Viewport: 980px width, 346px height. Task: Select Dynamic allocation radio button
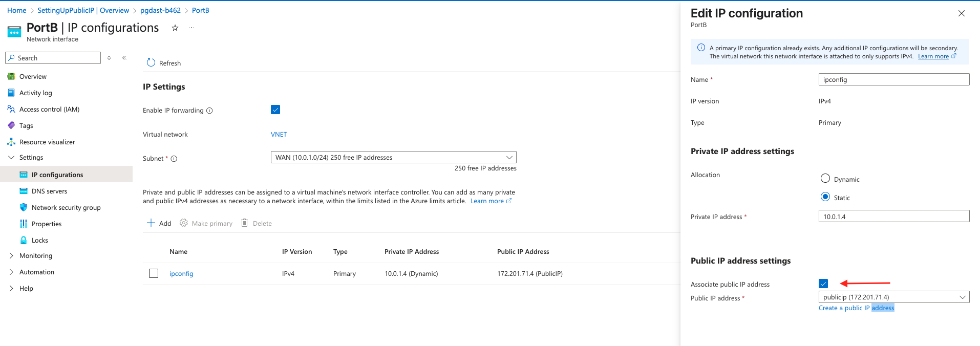[825, 178]
